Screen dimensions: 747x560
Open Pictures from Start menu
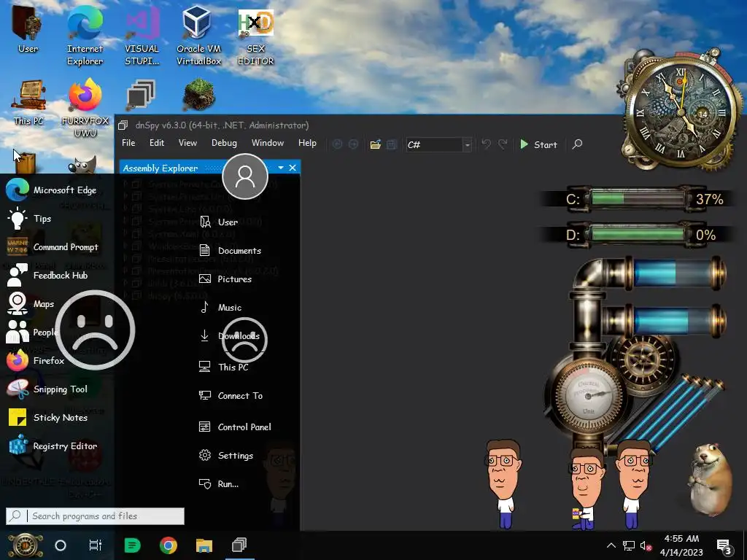point(225,279)
